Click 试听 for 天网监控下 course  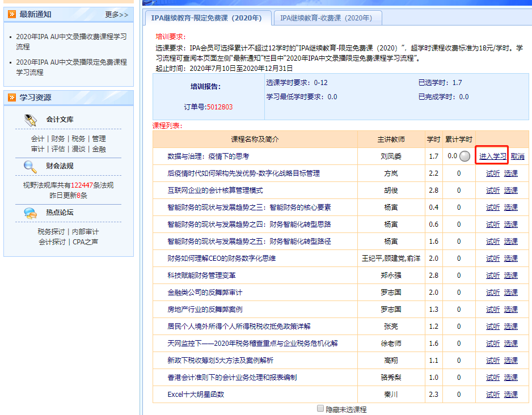click(493, 344)
